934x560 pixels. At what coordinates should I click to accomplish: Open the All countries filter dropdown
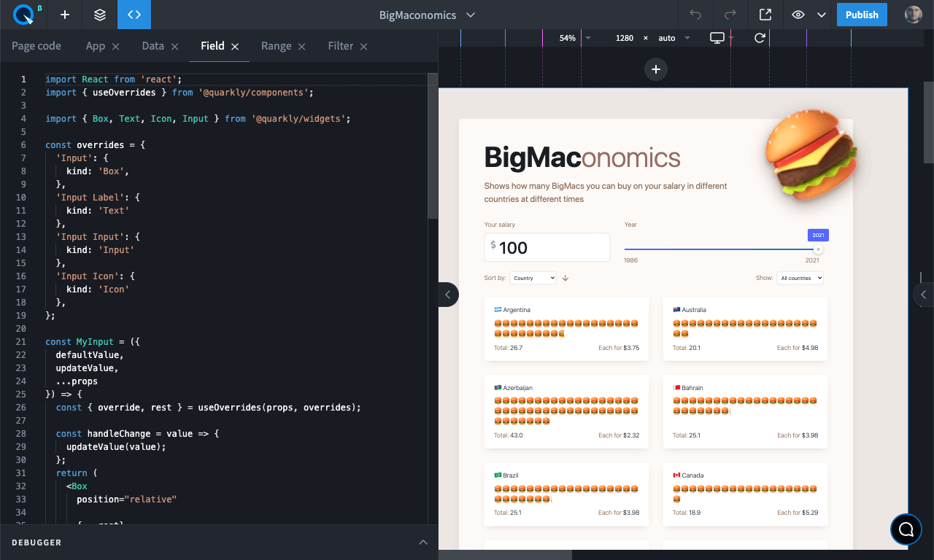(800, 278)
